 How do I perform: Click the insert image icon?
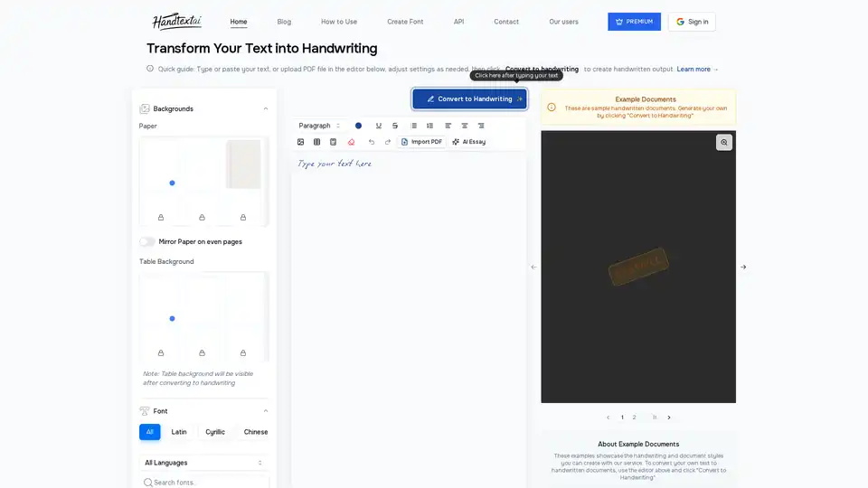[301, 142]
